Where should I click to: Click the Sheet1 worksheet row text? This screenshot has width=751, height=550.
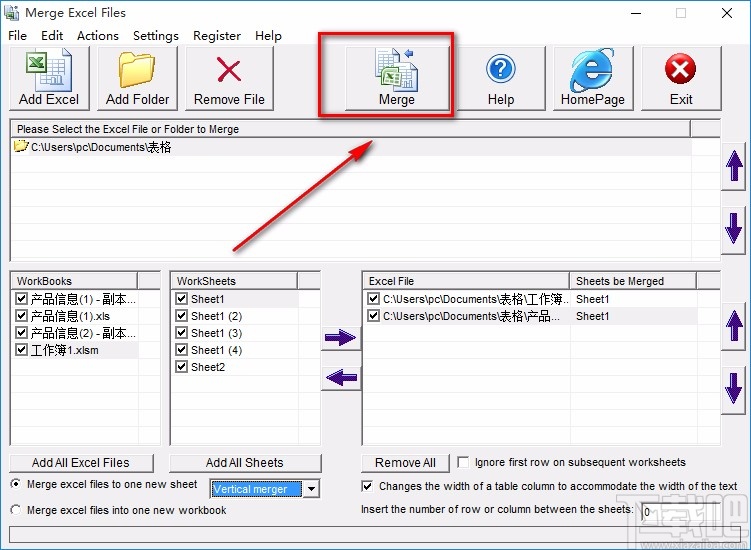[207, 299]
